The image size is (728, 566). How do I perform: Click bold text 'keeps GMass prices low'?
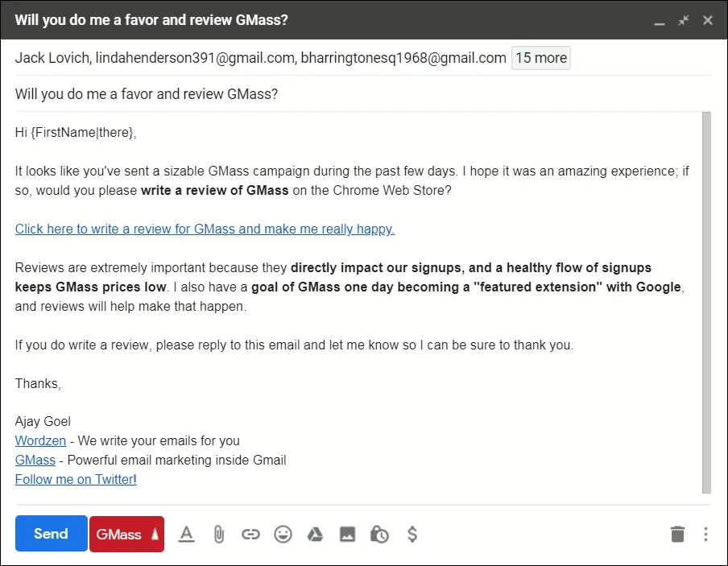click(90, 287)
